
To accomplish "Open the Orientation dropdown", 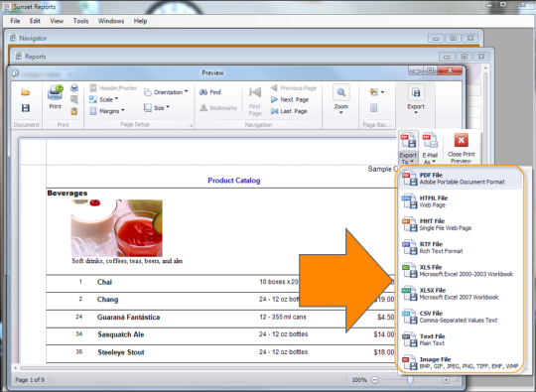I will click(166, 92).
